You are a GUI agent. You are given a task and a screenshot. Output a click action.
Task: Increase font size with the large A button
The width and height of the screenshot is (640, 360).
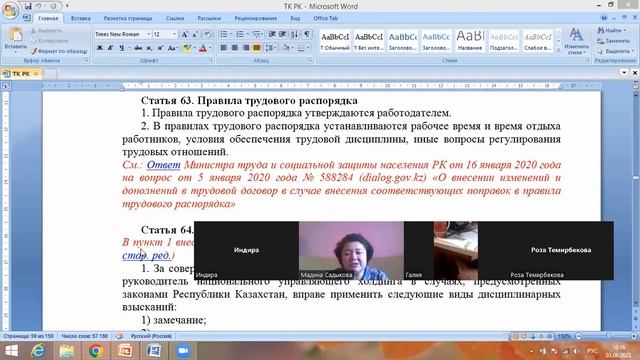coord(184,34)
